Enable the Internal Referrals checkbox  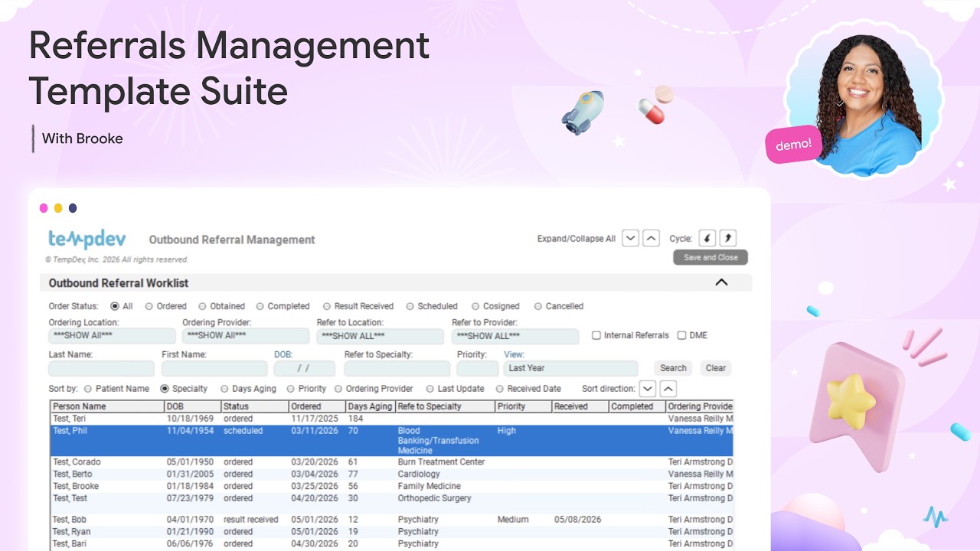596,335
